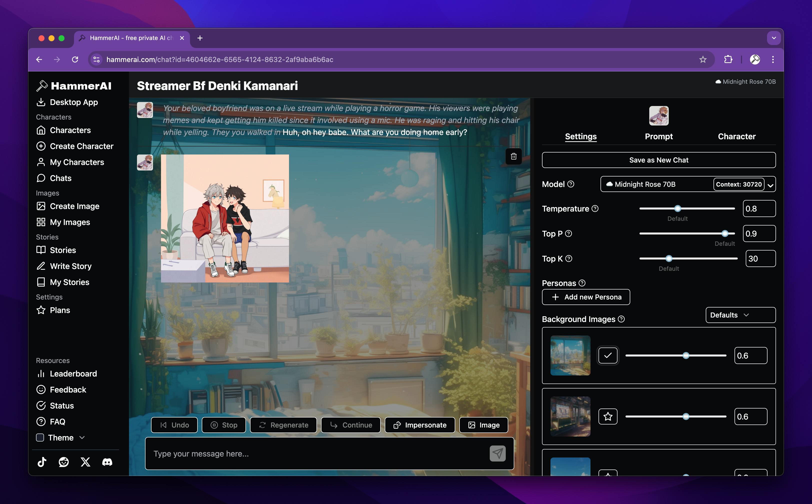Screen dimensions: 812x504
Task: Bookmark this page with the star icon
Action: tap(703, 59)
